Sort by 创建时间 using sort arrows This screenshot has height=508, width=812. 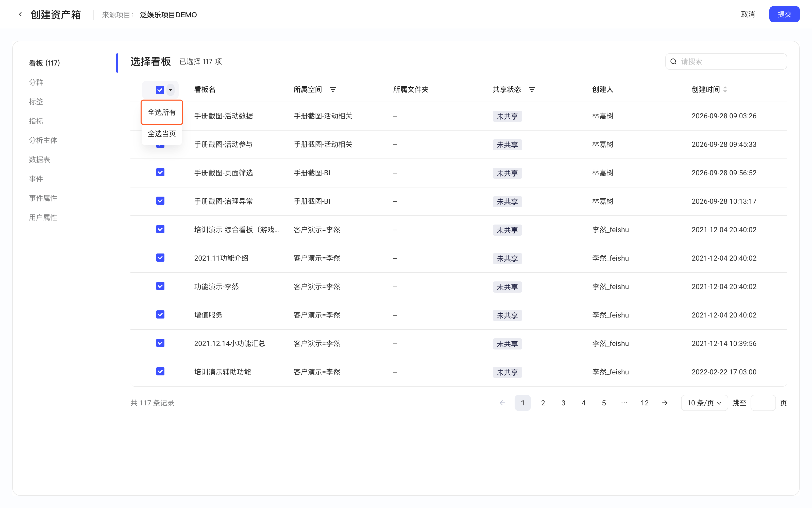point(725,90)
